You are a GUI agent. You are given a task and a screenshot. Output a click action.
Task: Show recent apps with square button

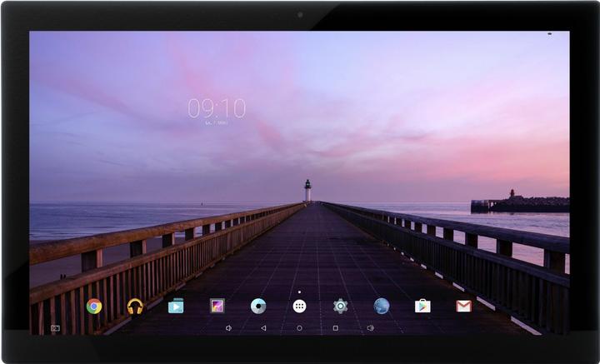[335, 328]
